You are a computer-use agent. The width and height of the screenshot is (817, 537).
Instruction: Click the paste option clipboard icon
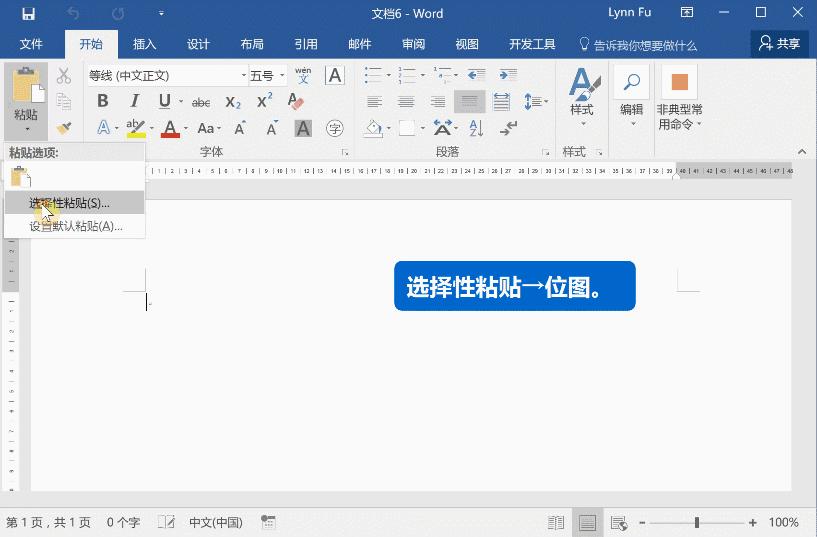[21, 177]
